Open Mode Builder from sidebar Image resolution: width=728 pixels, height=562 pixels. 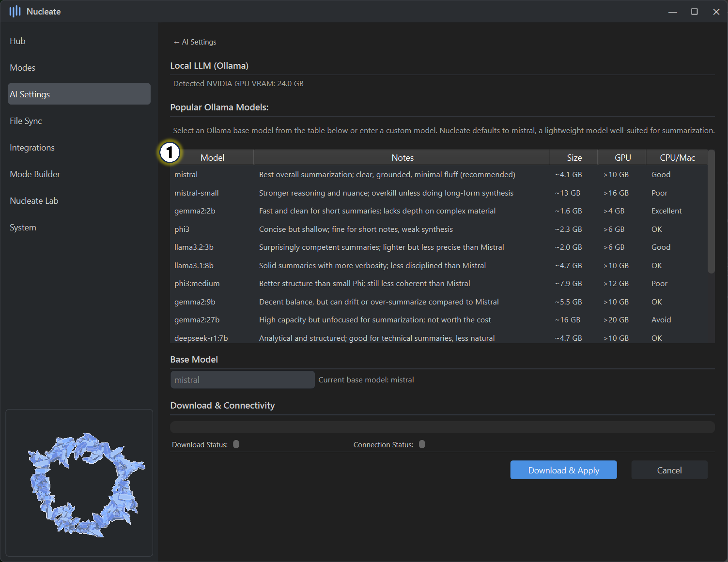(35, 174)
